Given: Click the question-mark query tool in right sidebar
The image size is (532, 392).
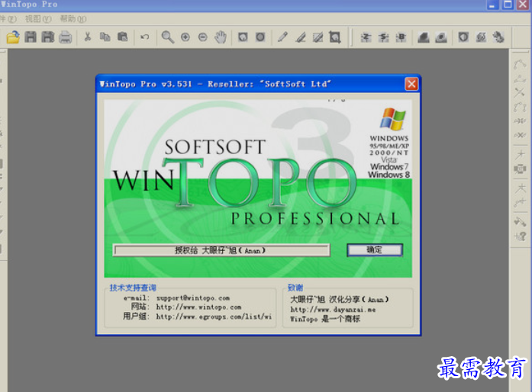Looking at the screenshot, I should coord(520,236).
